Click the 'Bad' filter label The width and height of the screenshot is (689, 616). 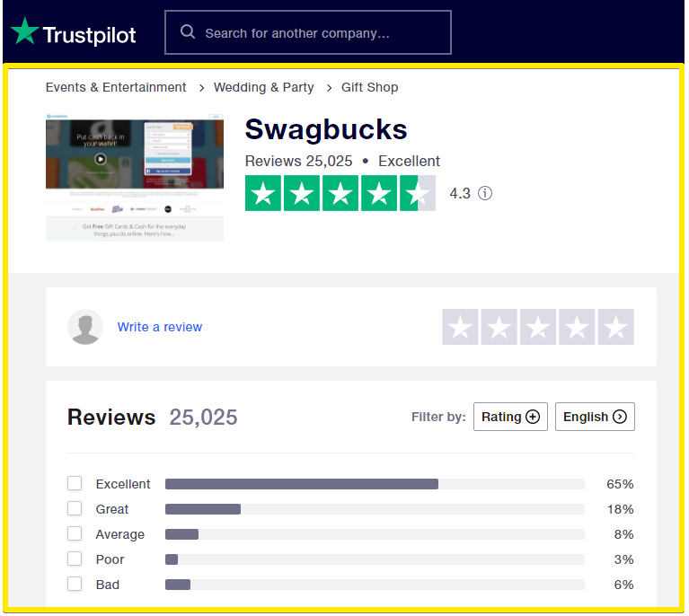point(108,585)
